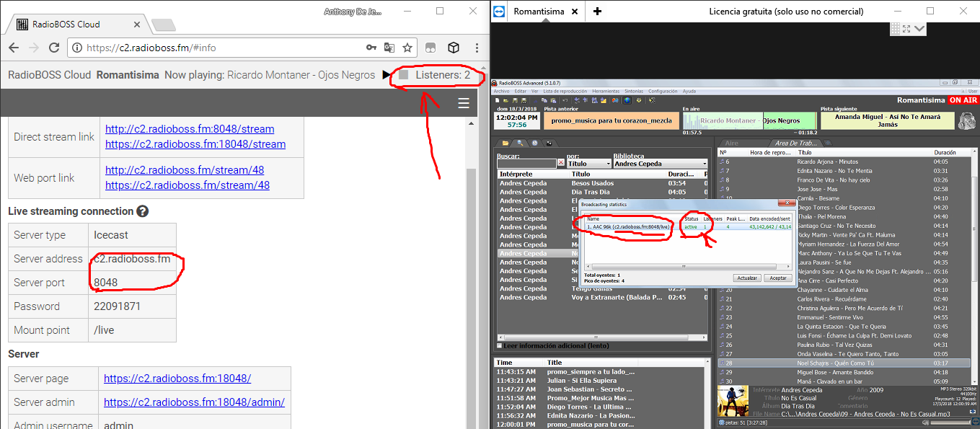
Task: Open https://c2.radioboss.fm:18048/stream link
Action: 195,144
